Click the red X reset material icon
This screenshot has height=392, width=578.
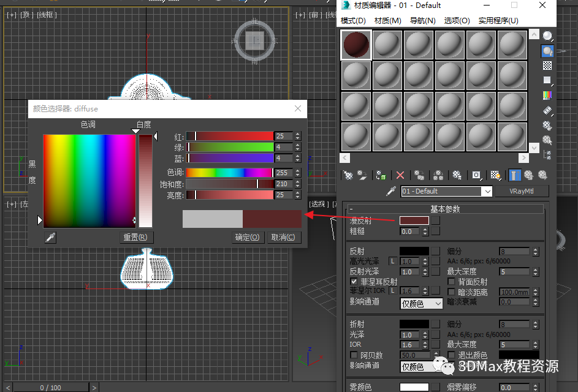coord(400,175)
